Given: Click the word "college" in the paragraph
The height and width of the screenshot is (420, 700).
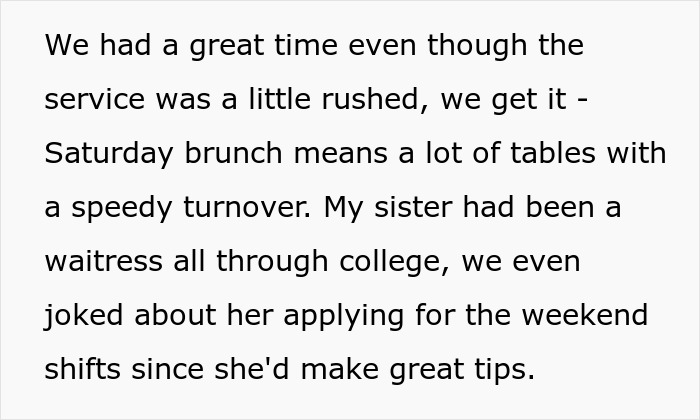Looking at the screenshot, I should (x=391, y=262).
